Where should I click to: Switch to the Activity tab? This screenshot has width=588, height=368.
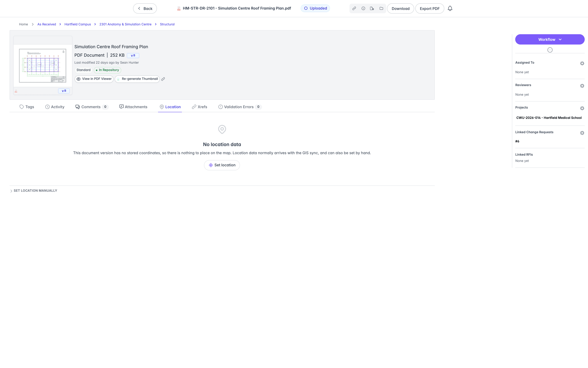[55, 107]
